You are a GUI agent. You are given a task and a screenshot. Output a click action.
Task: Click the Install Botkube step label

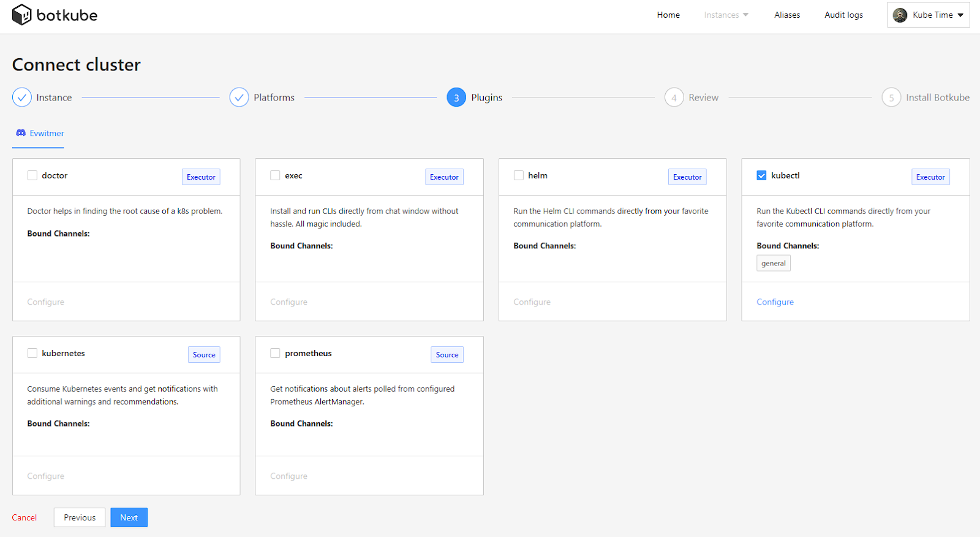pyautogui.click(x=938, y=97)
